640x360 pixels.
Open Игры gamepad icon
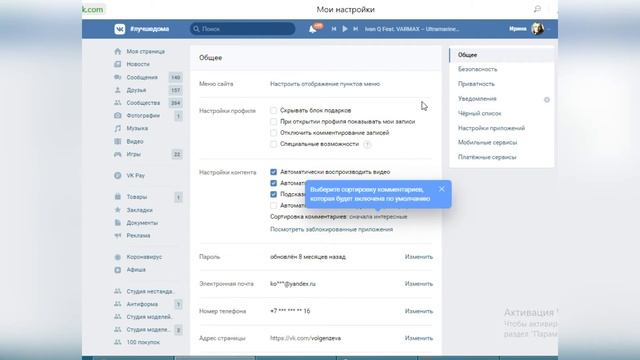[118, 154]
